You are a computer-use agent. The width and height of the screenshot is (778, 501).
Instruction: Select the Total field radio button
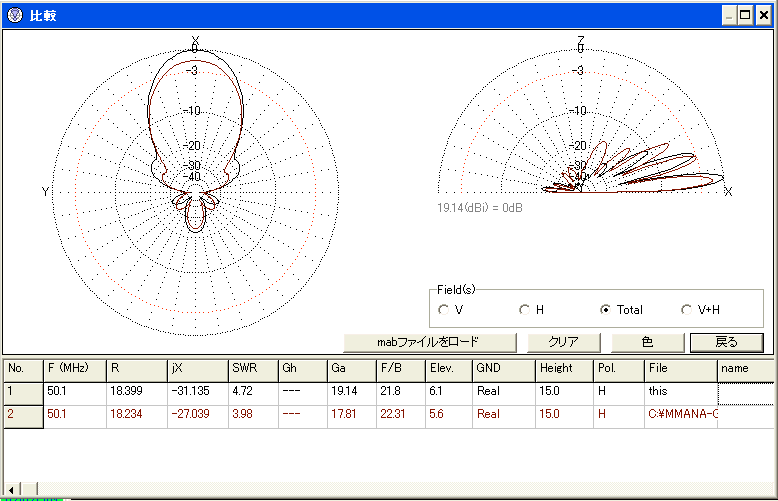click(x=605, y=310)
